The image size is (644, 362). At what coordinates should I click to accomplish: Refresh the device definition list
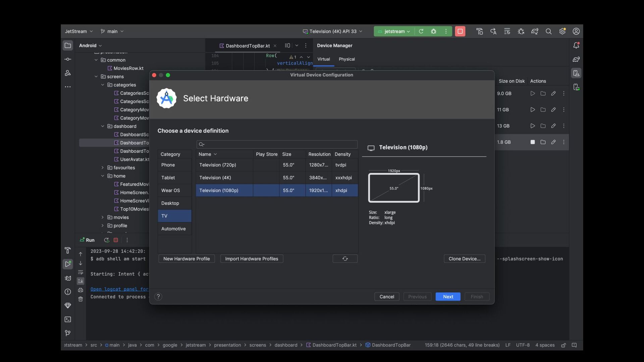click(x=345, y=259)
